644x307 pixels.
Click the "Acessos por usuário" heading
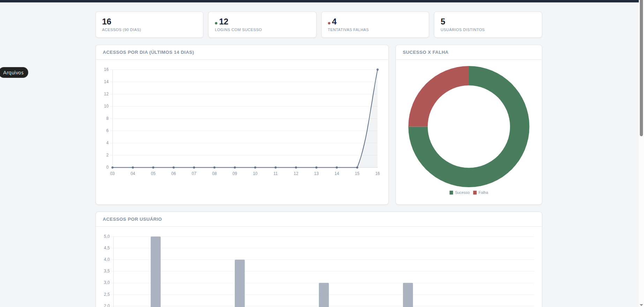click(132, 219)
